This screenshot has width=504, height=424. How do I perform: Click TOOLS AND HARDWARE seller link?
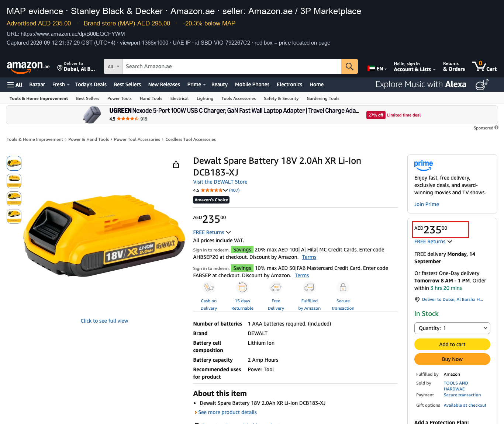point(456,386)
